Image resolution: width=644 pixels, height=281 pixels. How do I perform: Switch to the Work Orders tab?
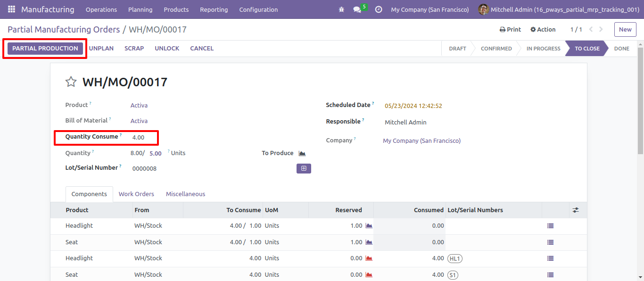coord(136,194)
